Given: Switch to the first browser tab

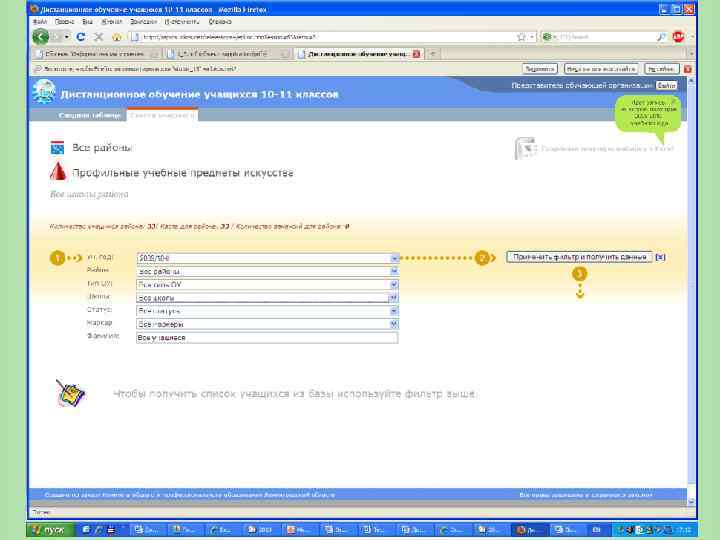Looking at the screenshot, I should click(96, 54).
